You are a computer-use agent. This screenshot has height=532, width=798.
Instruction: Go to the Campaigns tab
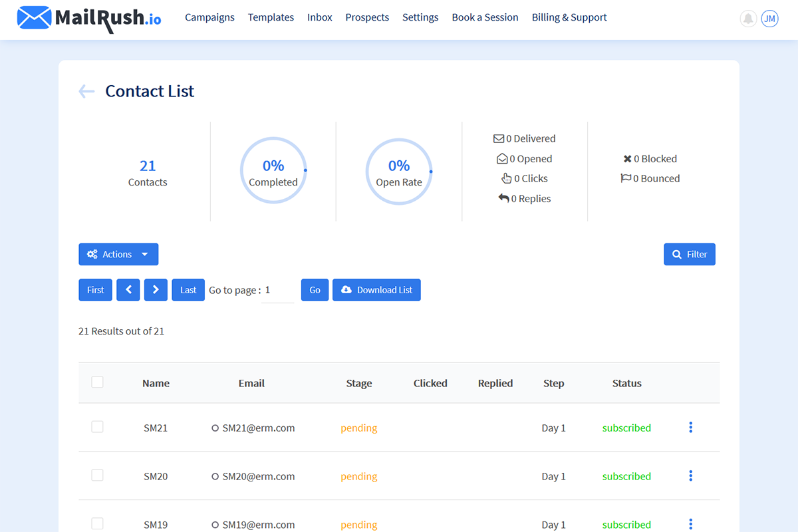[209, 17]
